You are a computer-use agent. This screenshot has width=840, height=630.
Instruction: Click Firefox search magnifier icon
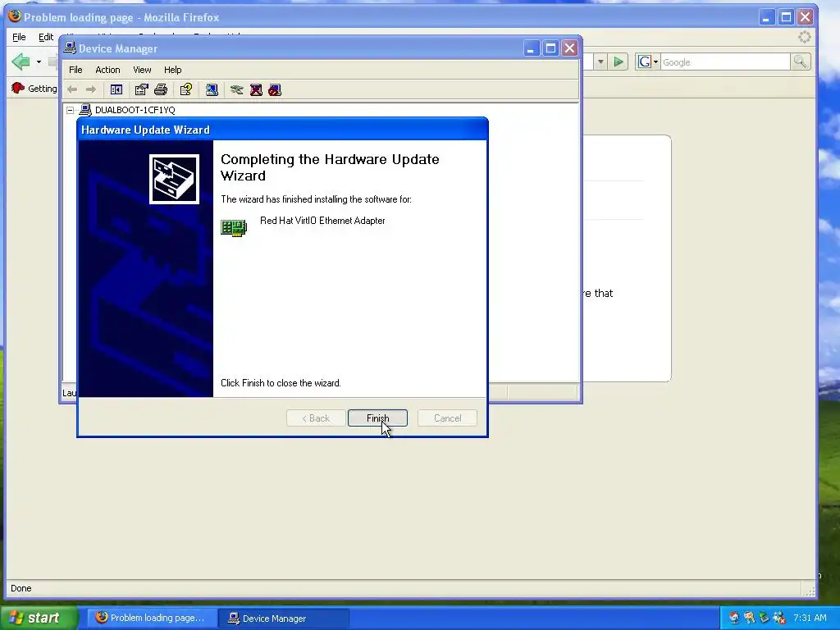point(800,62)
